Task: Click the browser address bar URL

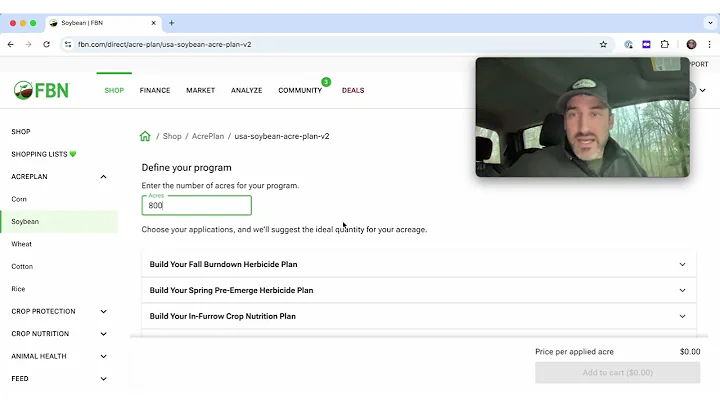Action: pos(164,45)
